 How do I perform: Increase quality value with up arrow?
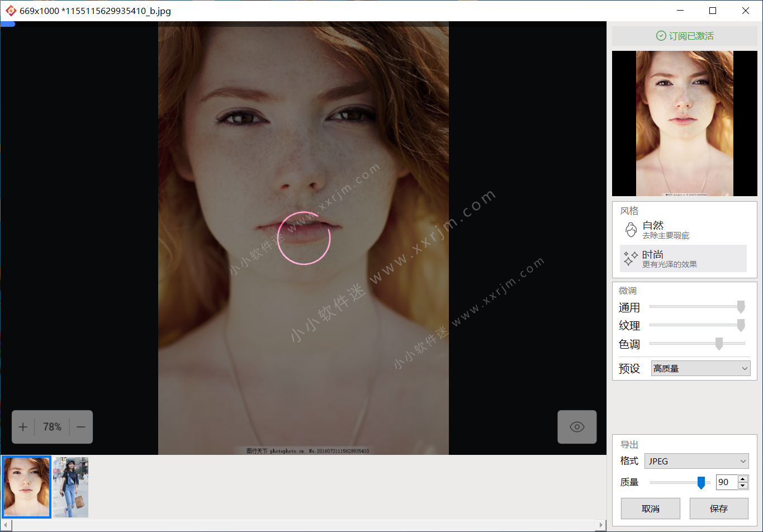pyautogui.click(x=742, y=479)
